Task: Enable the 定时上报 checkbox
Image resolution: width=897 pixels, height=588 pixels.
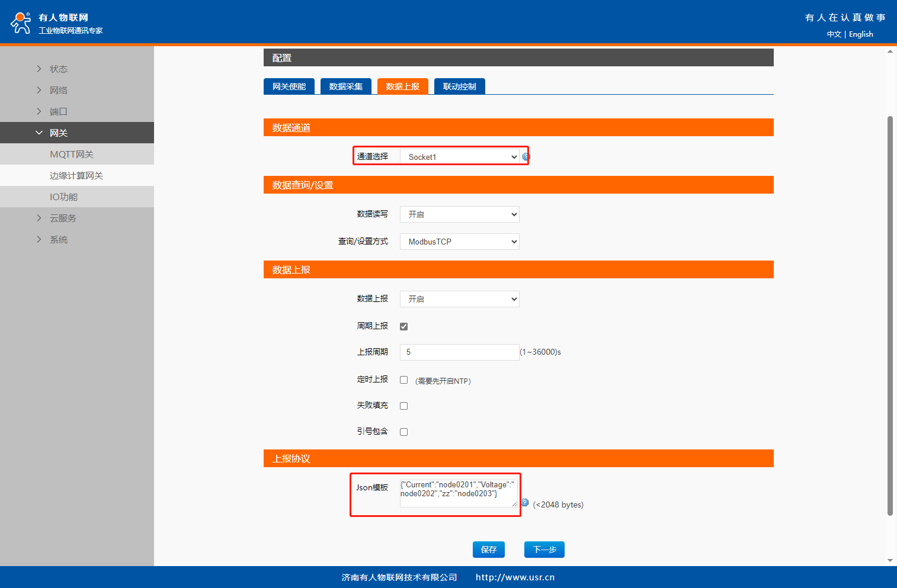Action: (x=404, y=380)
